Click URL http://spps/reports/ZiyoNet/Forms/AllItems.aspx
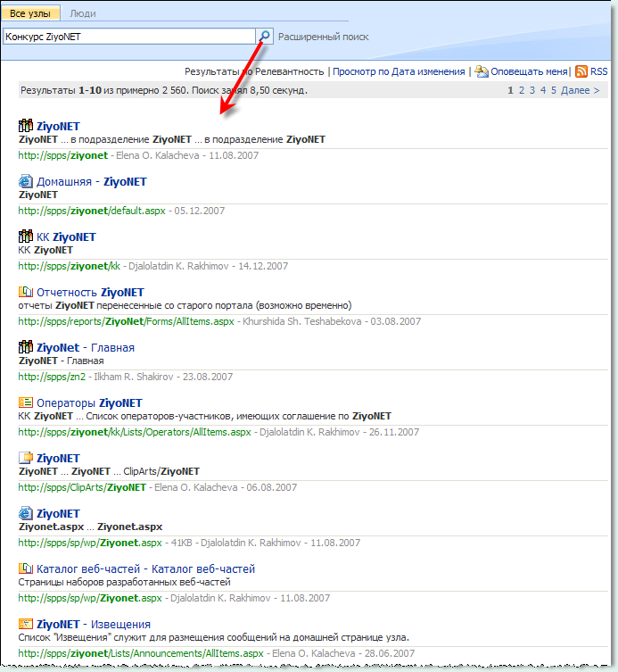This screenshot has height=672, width=618. tap(127, 321)
